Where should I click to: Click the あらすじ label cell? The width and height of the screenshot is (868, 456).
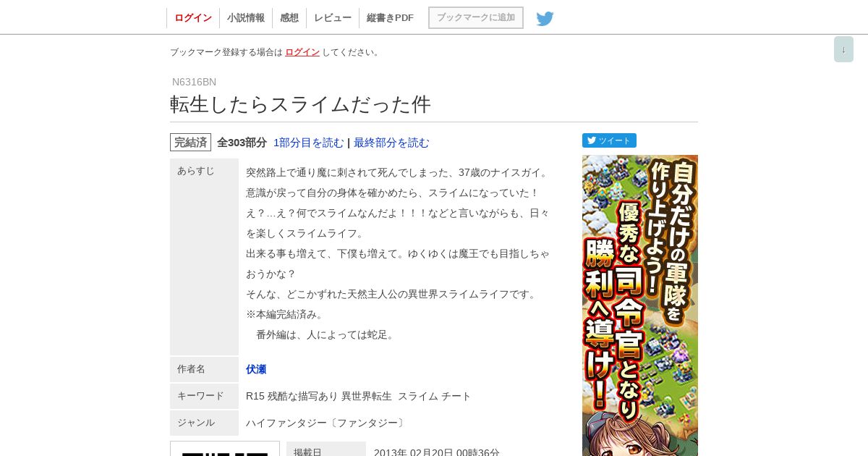[204, 257]
